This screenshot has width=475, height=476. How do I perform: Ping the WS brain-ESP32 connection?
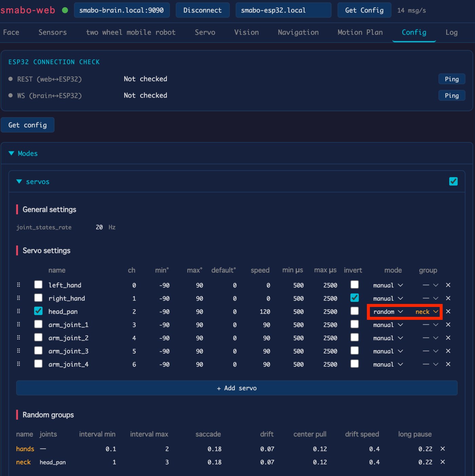pos(452,96)
